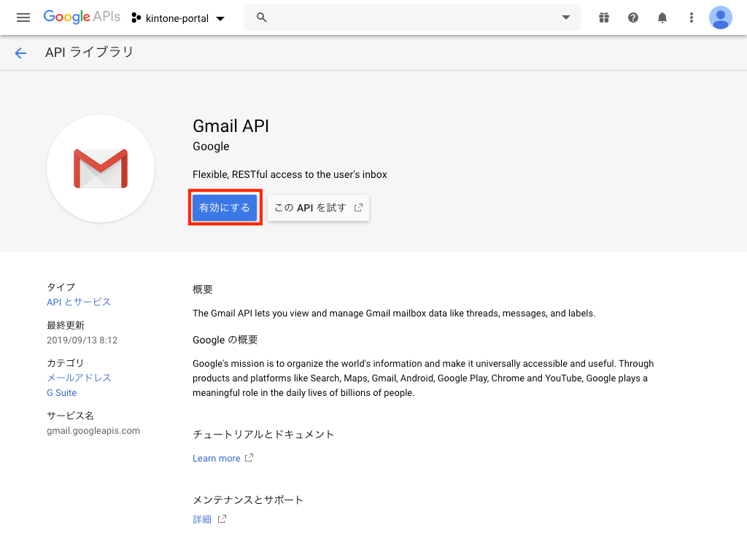
Task: Open the G Suite category link
Action: 61,393
